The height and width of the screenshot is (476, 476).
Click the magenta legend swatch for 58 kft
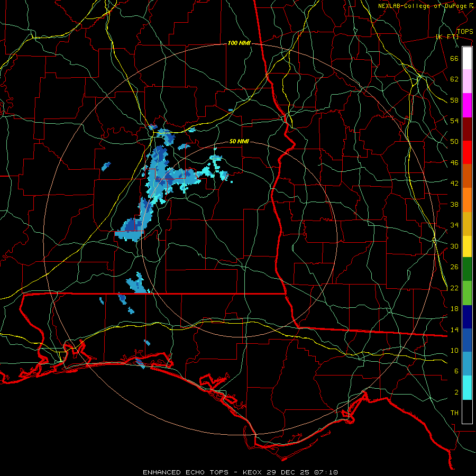[x=467, y=105]
